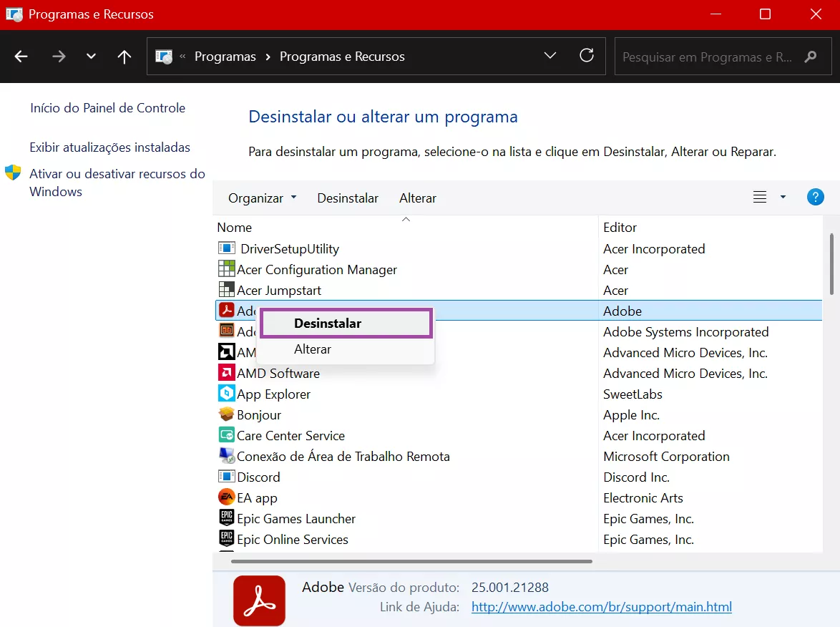Viewport: 840px width, 627px height.
Task: Click the Discord icon in the program list
Action: [x=225, y=477]
